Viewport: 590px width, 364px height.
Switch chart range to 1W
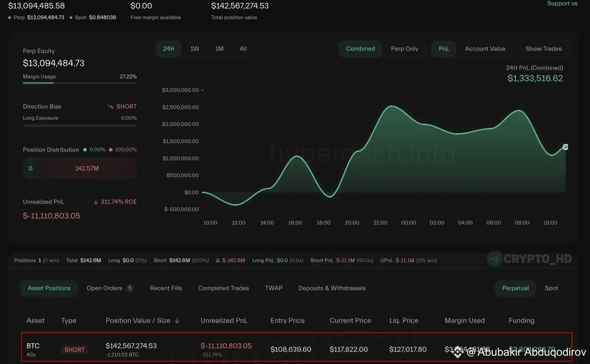(x=195, y=49)
